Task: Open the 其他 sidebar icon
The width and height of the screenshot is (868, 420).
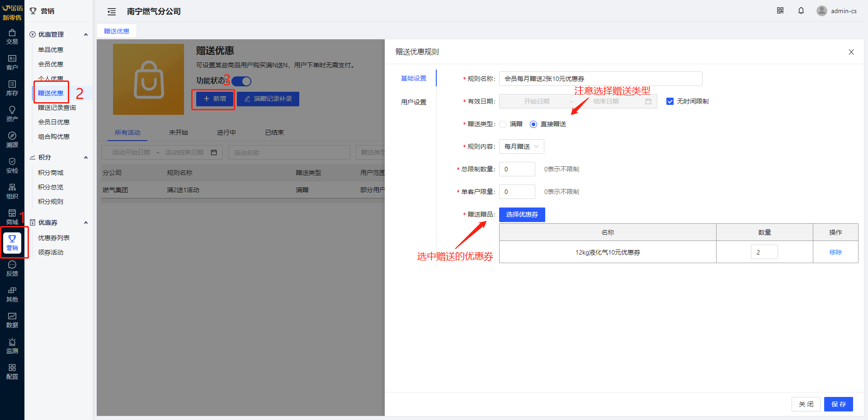Action: [12, 294]
